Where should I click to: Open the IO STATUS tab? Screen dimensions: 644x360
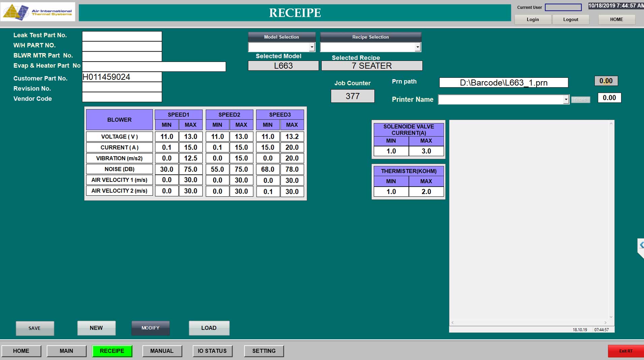point(212,351)
